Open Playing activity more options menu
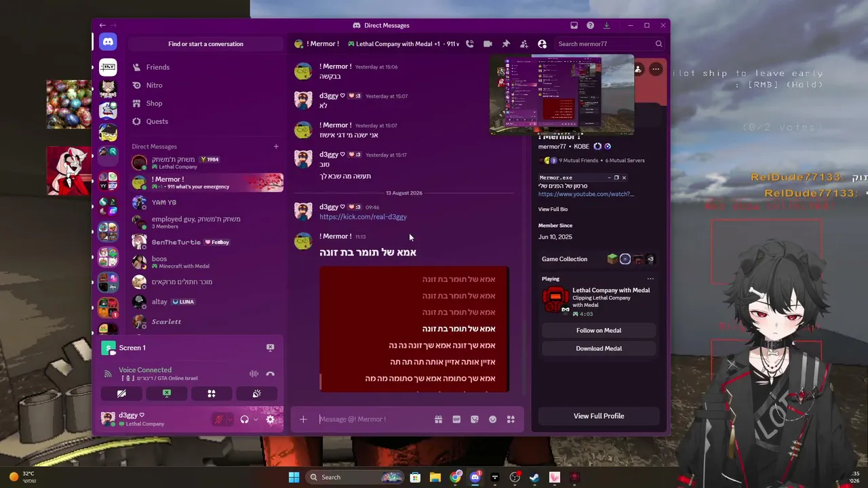This screenshot has width=868, height=488. [x=650, y=279]
